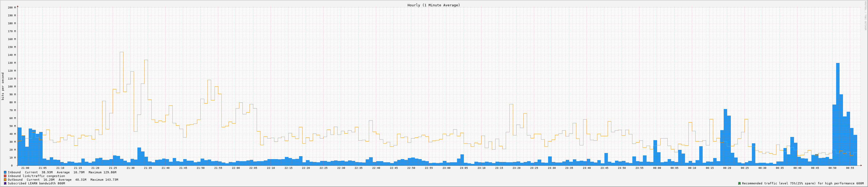Click the tallest blue inbound spike's peak
Screen dimensions: 868x187
coord(838,63)
